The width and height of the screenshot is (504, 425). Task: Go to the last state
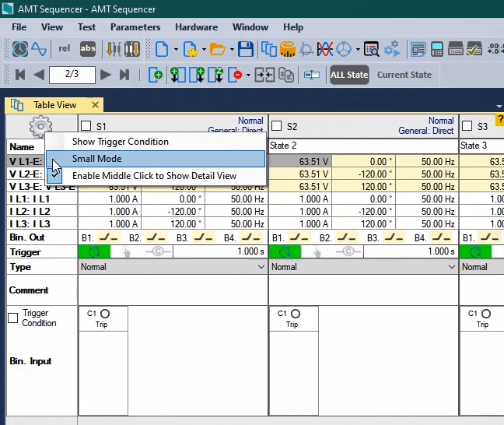[124, 76]
